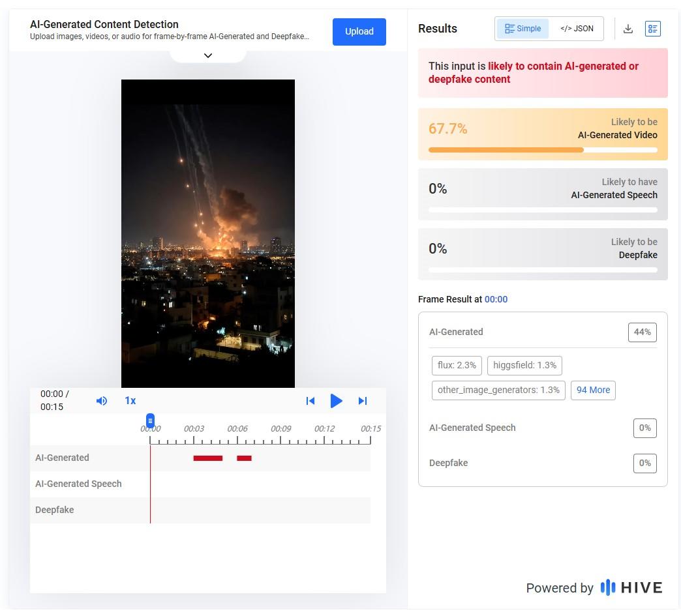Open the results list view icon
The width and height of the screenshot is (681, 616).
tap(652, 29)
